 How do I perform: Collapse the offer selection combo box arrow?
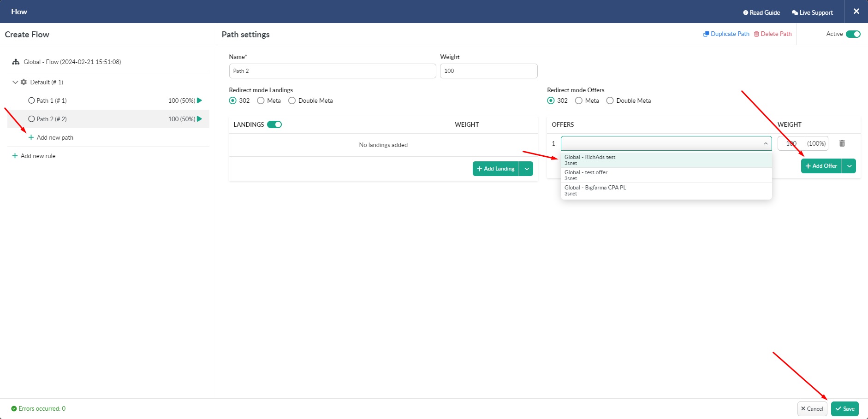coord(766,143)
